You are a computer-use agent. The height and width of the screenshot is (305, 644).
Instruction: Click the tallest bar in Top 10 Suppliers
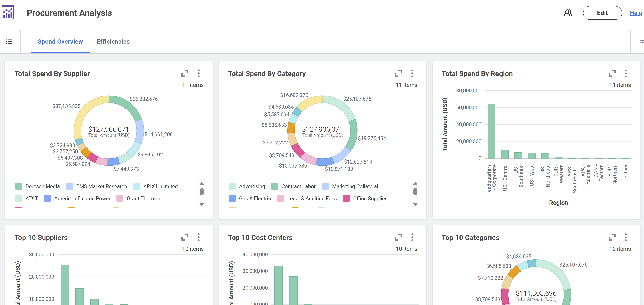point(65,285)
